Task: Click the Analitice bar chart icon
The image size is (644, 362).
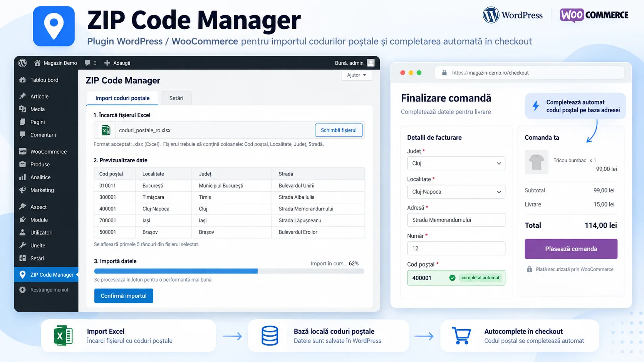Action: pos(23,177)
